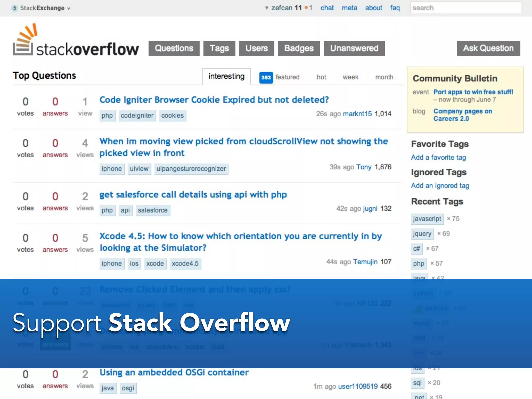532x399 pixels.
Task: Expand the arrow beside zefcan username
Action: pos(267,8)
